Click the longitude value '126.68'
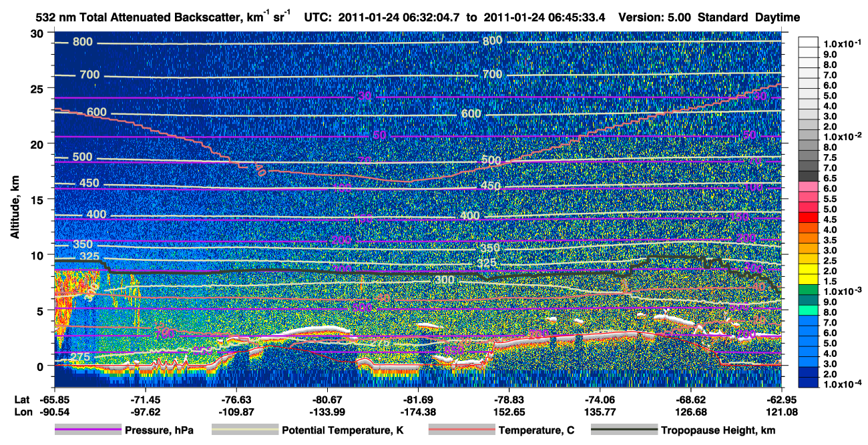The width and height of the screenshot is (868, 445). click(x=691, y=412)
